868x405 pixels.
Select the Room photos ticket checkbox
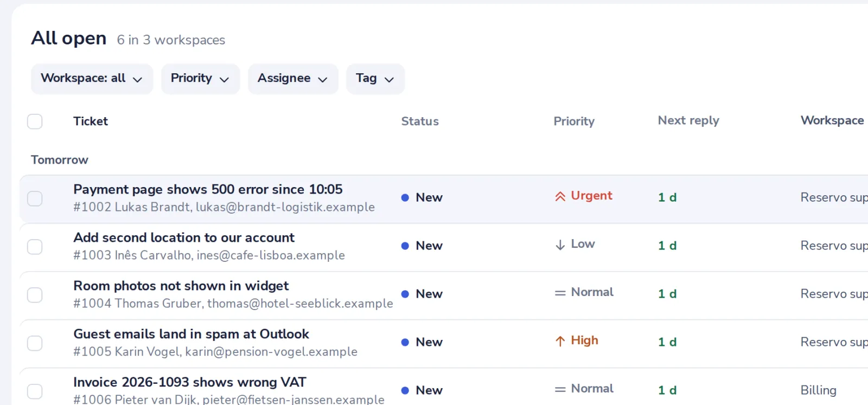[x=35, y=295]
